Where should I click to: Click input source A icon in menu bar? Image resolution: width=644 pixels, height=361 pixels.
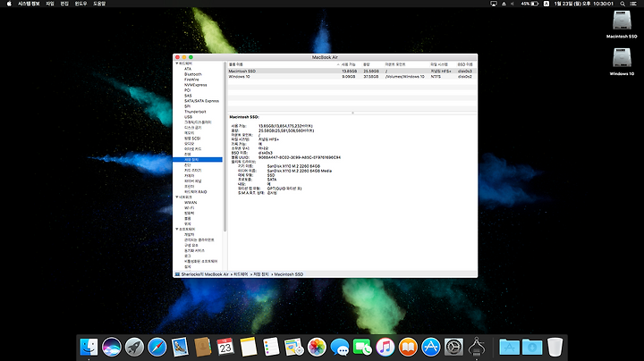(547, 4)
